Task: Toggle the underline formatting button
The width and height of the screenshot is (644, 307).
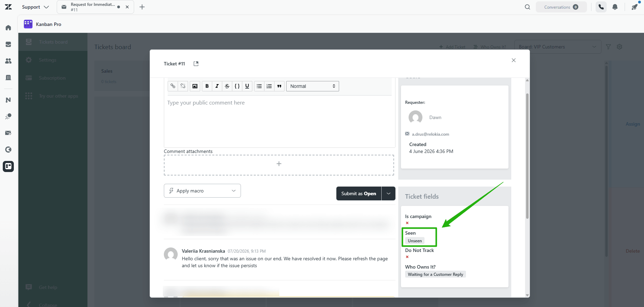Action: pyautogui.click(x=247, y=86)
